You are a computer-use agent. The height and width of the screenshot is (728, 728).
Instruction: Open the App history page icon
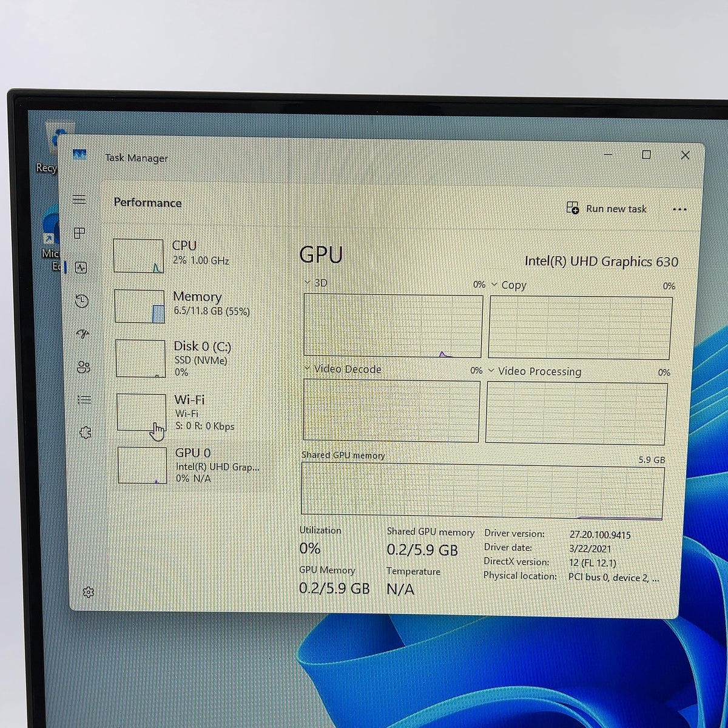(82, 301)
